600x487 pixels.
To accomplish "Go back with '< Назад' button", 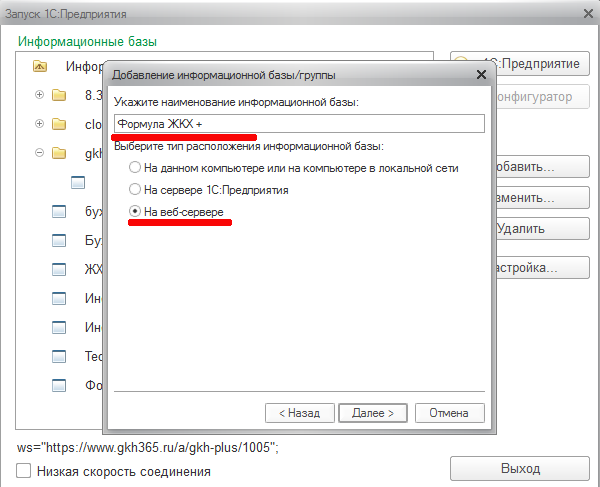I will coord(300,413).
